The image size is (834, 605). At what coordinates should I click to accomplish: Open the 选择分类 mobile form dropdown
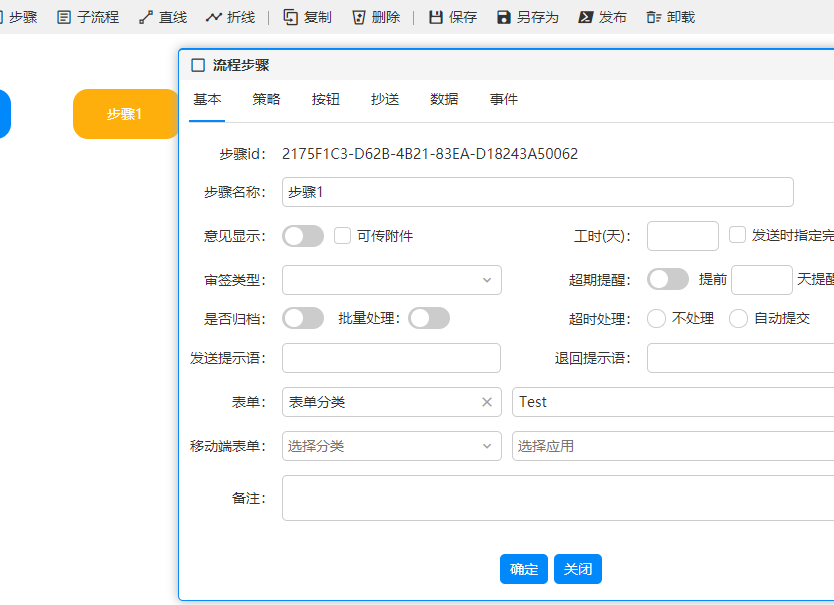click(x=392, y=446)
